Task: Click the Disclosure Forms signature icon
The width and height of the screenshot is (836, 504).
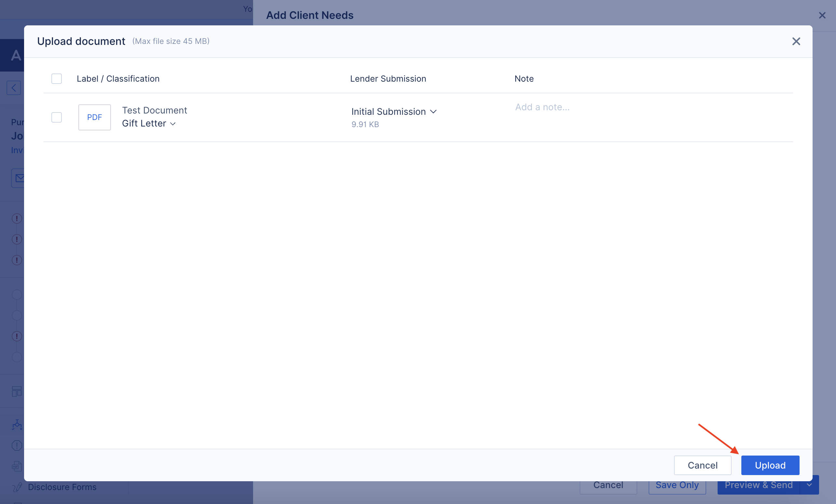Action: (17, 487)
